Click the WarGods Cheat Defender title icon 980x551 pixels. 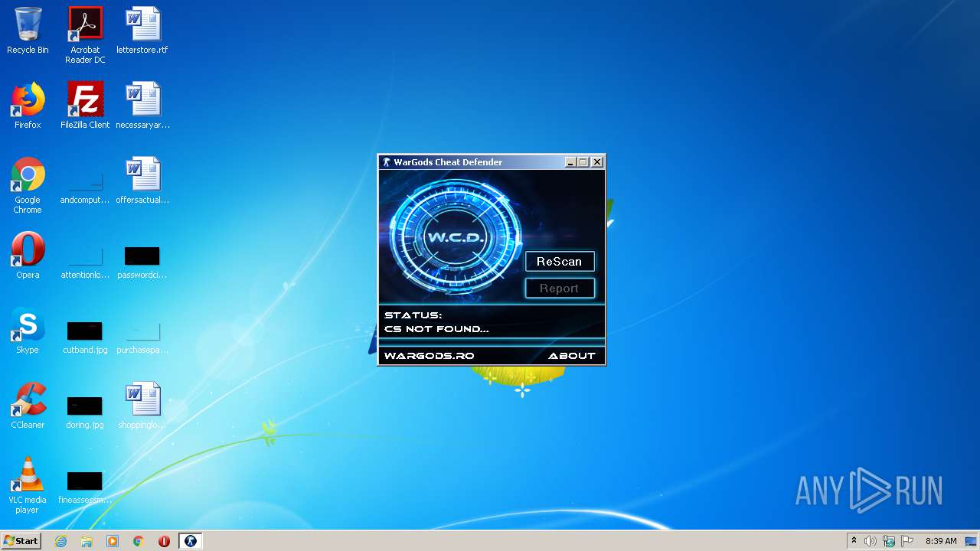pos(387,162)
